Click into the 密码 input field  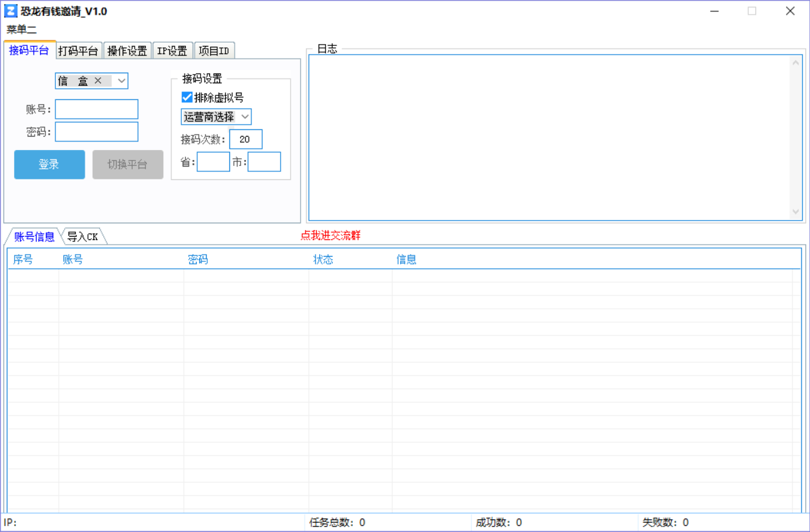pyautogui.click(x=97, y=132)
